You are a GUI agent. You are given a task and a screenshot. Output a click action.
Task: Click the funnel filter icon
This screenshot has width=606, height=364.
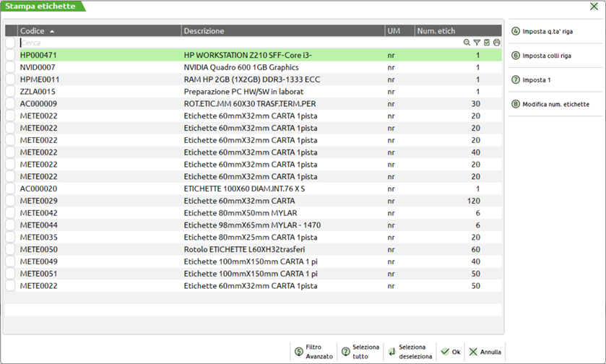pyautogui.click(x=477, y=43)
